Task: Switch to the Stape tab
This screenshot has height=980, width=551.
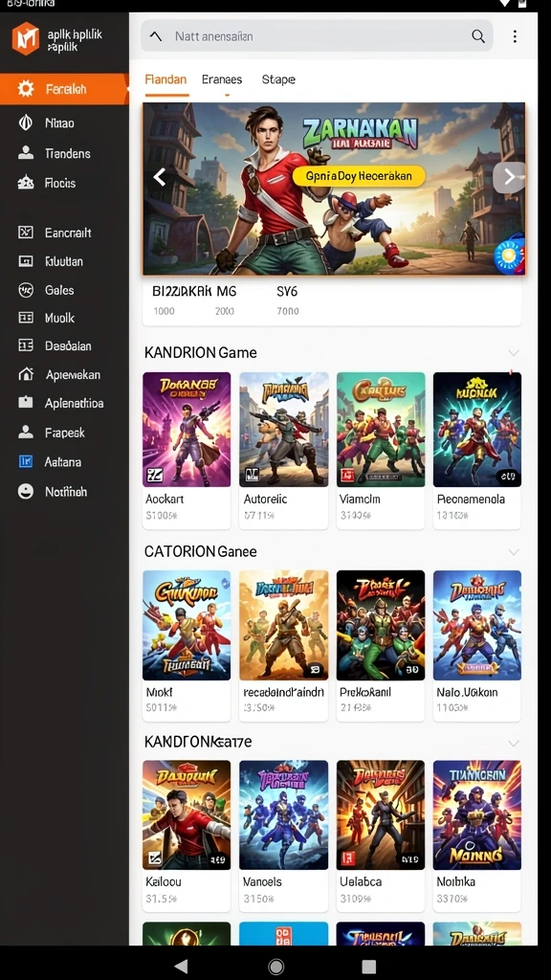Action: [278, 79]
